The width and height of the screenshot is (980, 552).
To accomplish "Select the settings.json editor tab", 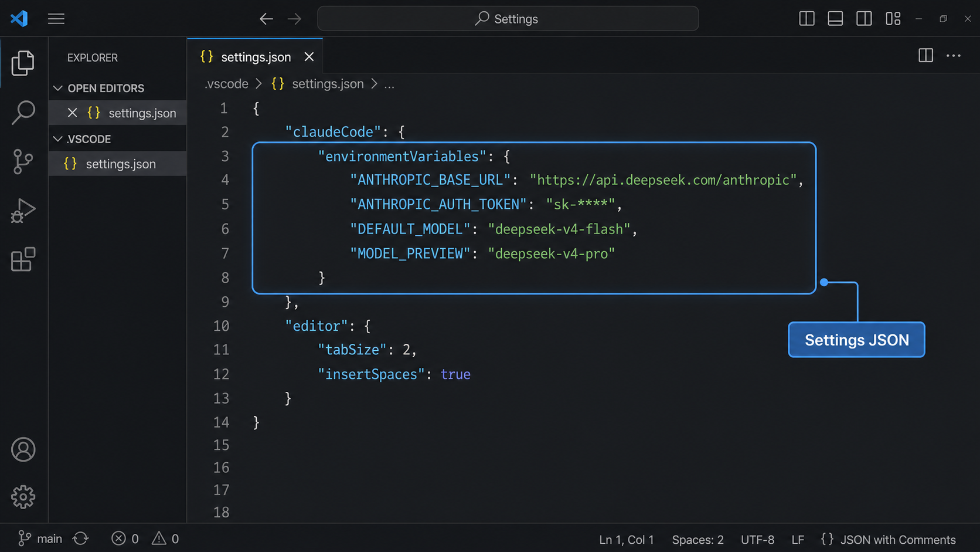I will [255, 57].
